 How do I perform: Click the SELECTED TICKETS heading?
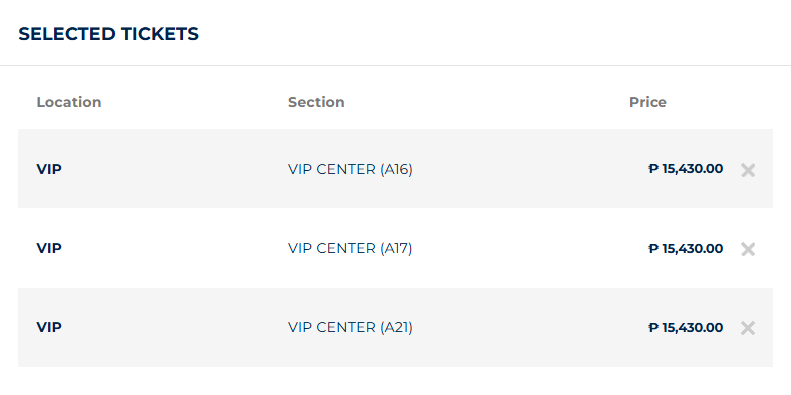(108, 34)
